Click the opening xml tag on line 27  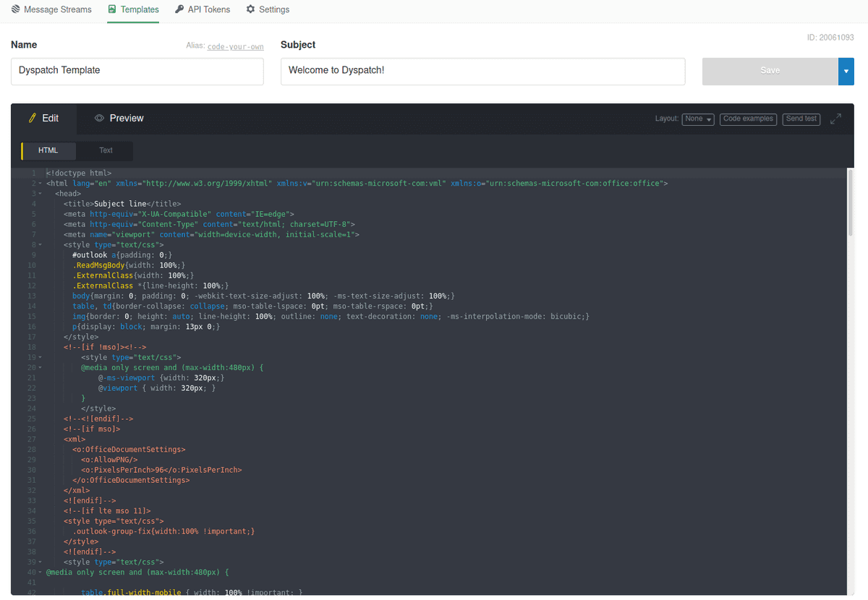pyautogui.click(x=75, y=439)
